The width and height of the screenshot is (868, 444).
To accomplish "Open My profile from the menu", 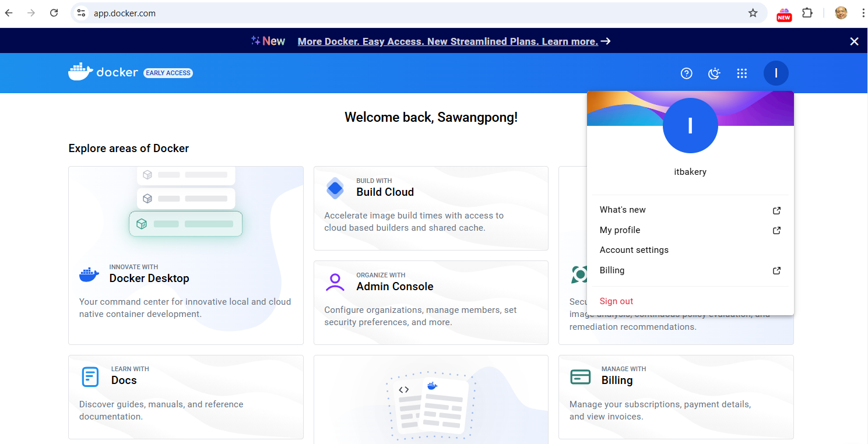I will [x=620, y=230].
